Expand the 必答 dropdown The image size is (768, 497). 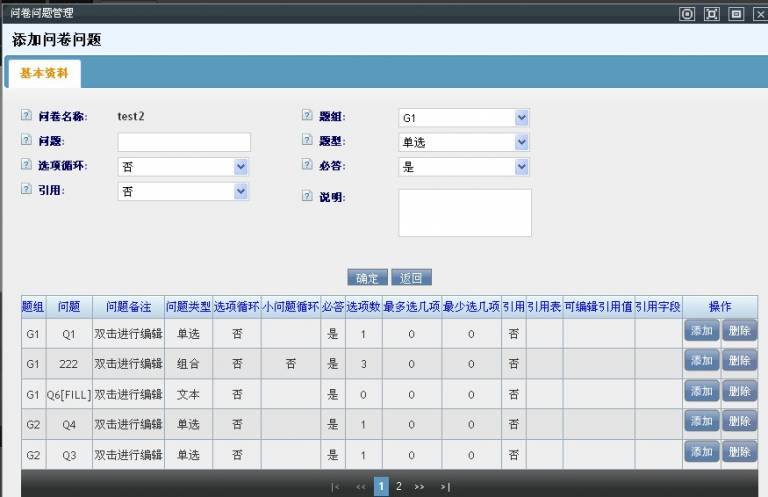click(x=464, y=167)
